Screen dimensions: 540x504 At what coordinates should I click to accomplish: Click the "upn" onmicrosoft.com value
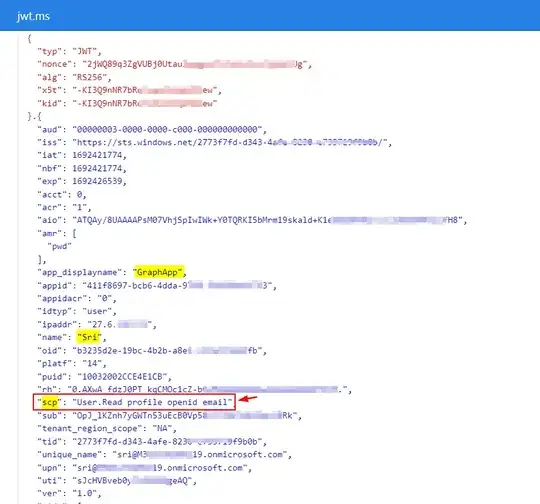[x=160, y=468]
